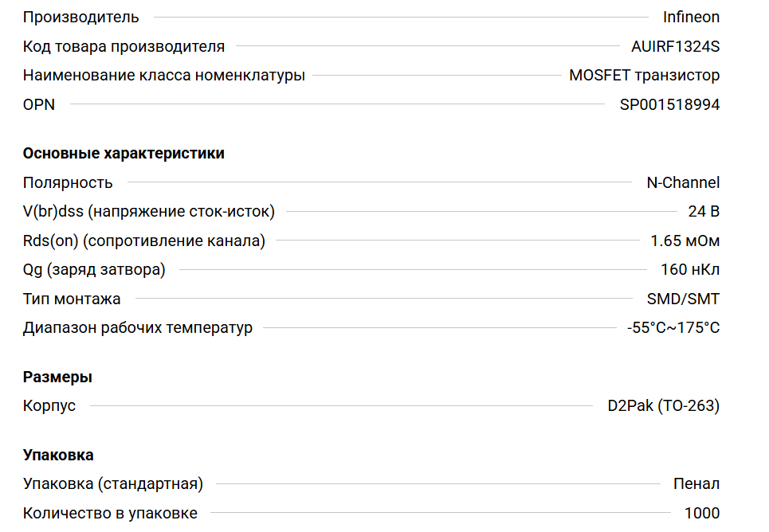Image resolution: width=769 pixels, height=532 pixels.
Task: Click the Infineon manufacturer value
Action: point(691,17)
